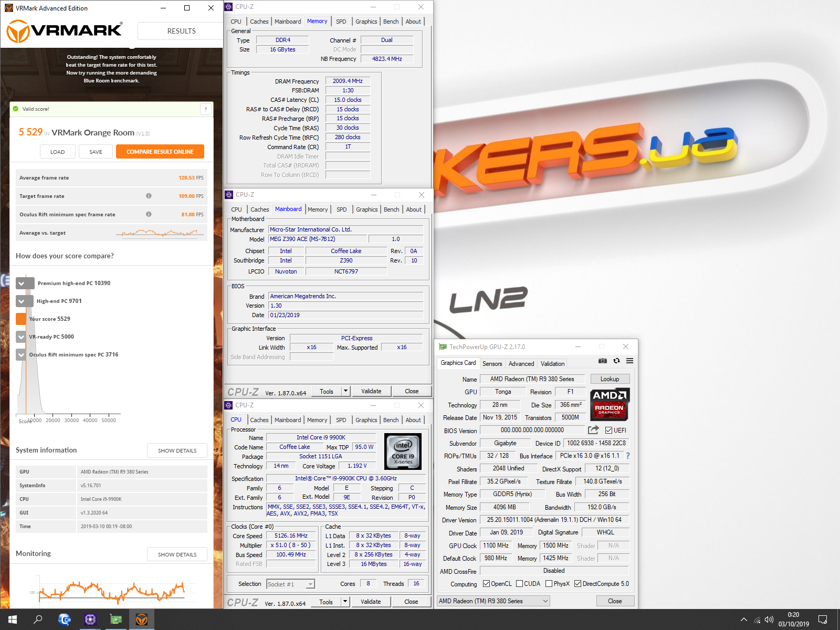Click Close button in GPU-Z window
This screenshot has width=840, height=630.
(x=615, y=601)
